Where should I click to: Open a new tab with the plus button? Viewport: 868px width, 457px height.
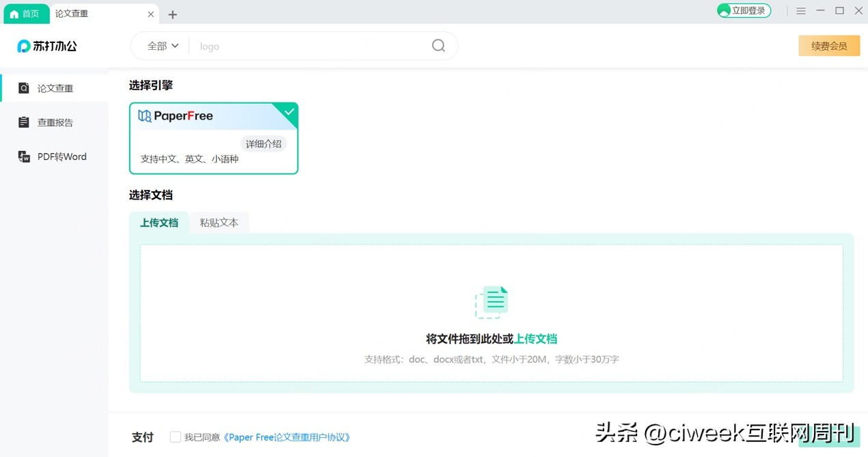pos(173,14)
